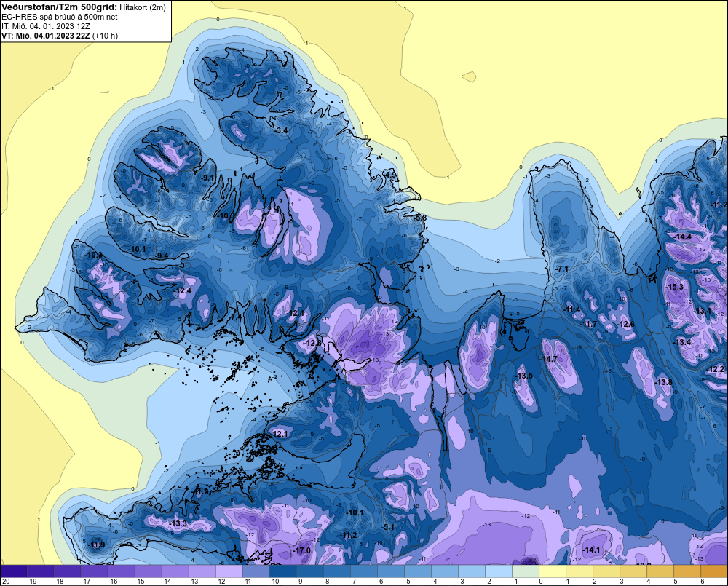The image size is (728, 586).
Task: Select the -14.1 temperature value
Action: (591, 550)
